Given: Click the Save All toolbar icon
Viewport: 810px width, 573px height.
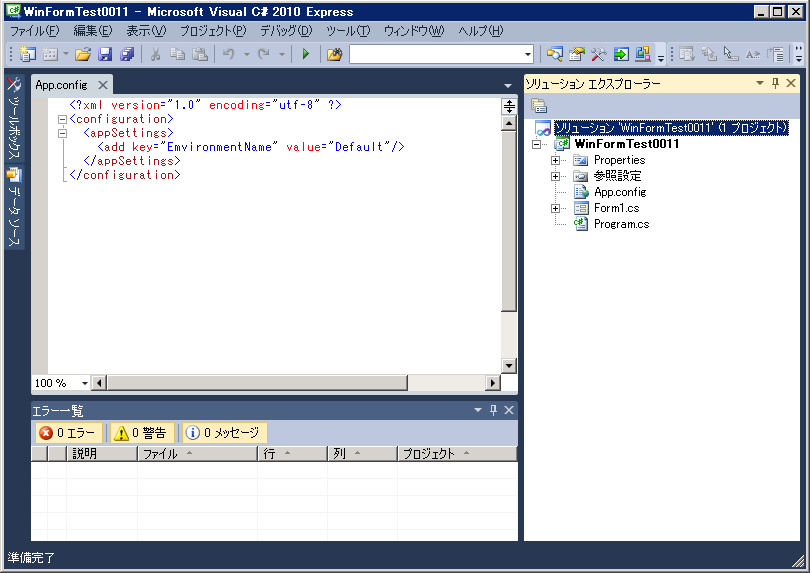Looking at the screenshot, I should point(127,54).
